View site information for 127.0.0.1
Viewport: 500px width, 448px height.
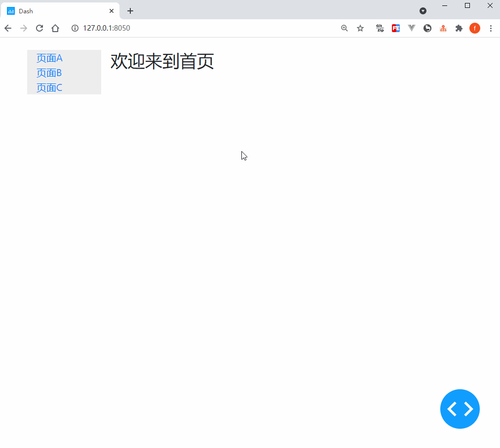coord(75,28)
